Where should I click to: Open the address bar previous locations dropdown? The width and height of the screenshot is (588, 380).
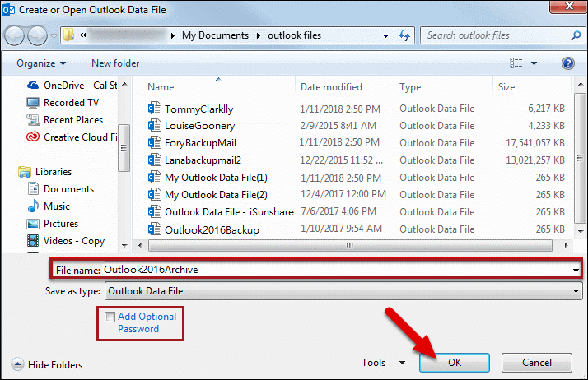(x=385, y=36)
